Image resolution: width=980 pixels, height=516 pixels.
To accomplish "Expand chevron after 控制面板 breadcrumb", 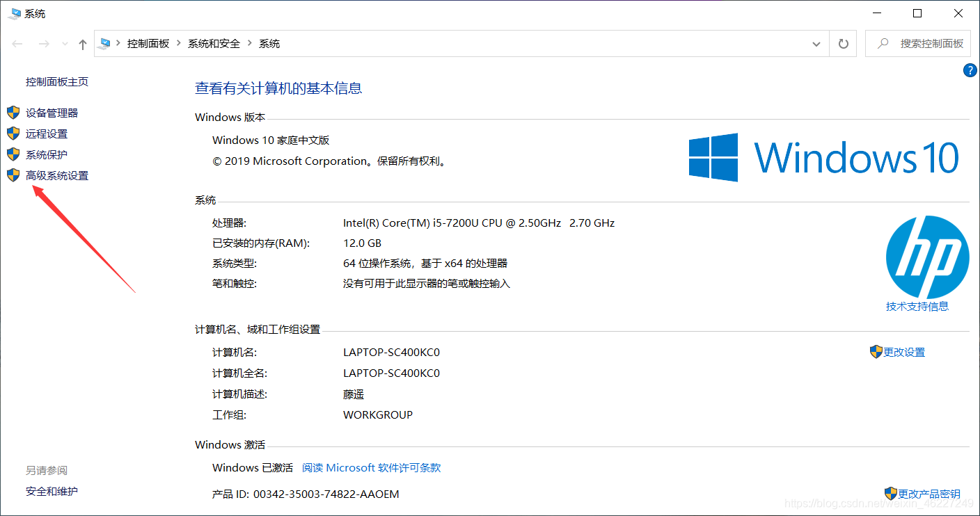I will pyautogui.click(x=179, y=43).
